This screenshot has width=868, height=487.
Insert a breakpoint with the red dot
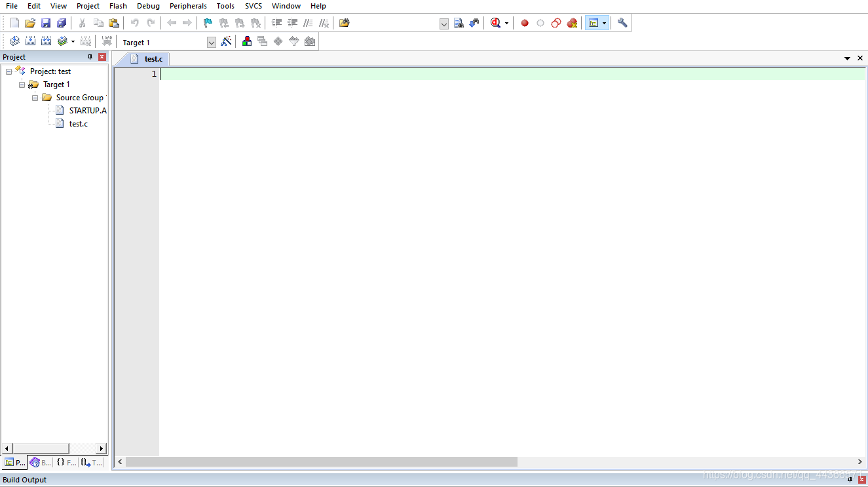(525, 23)
